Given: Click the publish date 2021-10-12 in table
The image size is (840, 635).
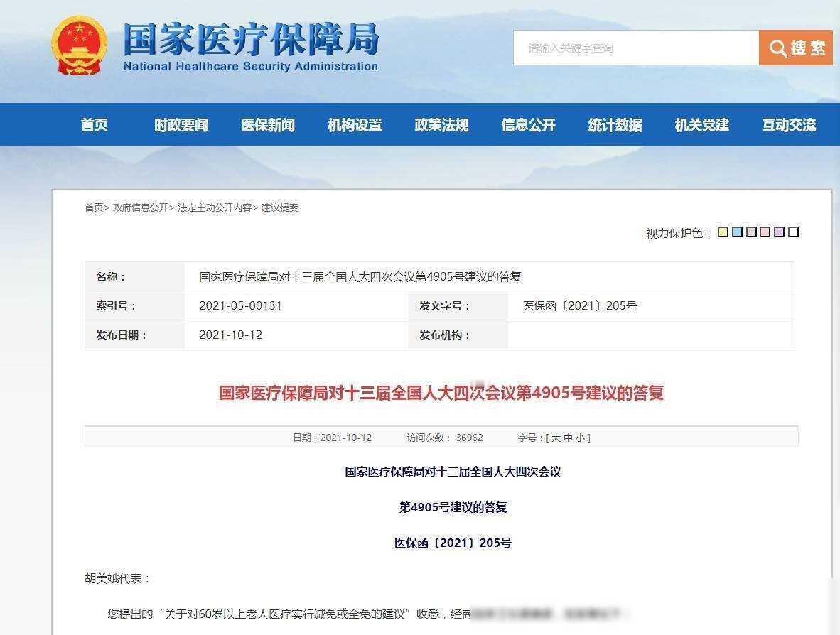Looking at the screenshot, I should click(x=231, y=335).
